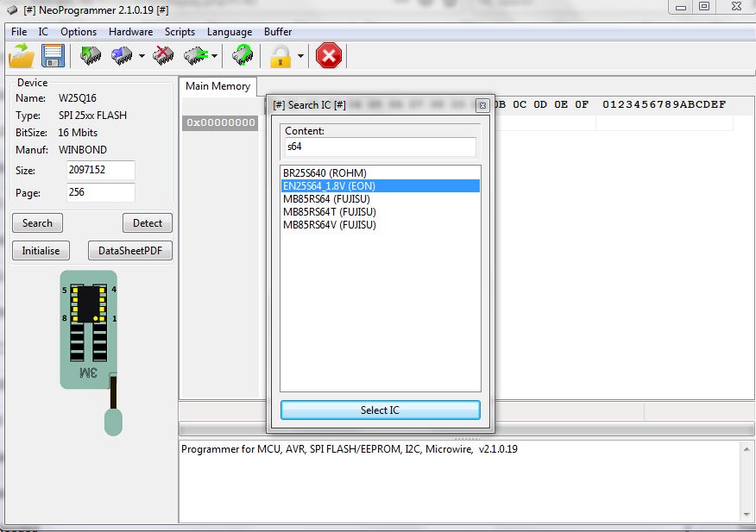This screenshot has width=756, height=532.
Task: Click the yellow padlock protection icon
Action: [280, 56]
